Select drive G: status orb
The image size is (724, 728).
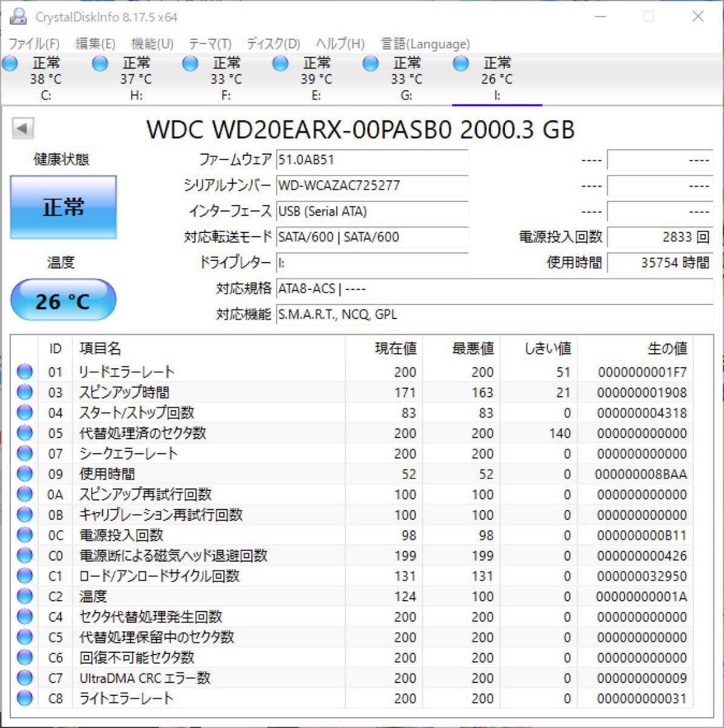pos(370,63)
